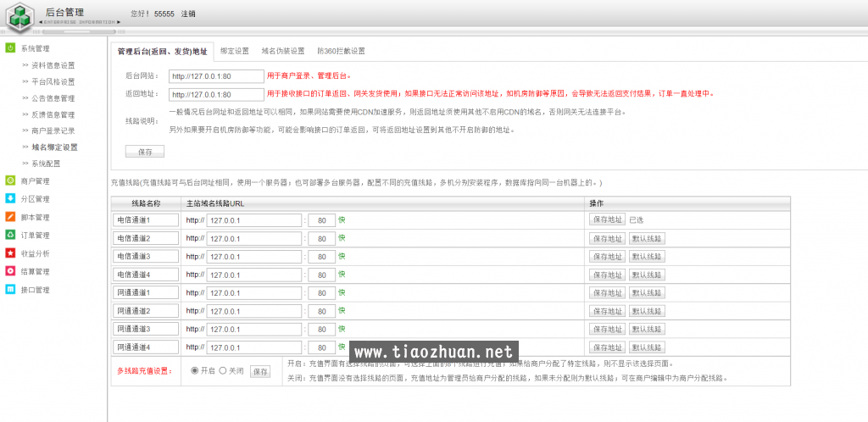
Task: Expand the 订单管理 sidebar section
Action: click(35, 235)
